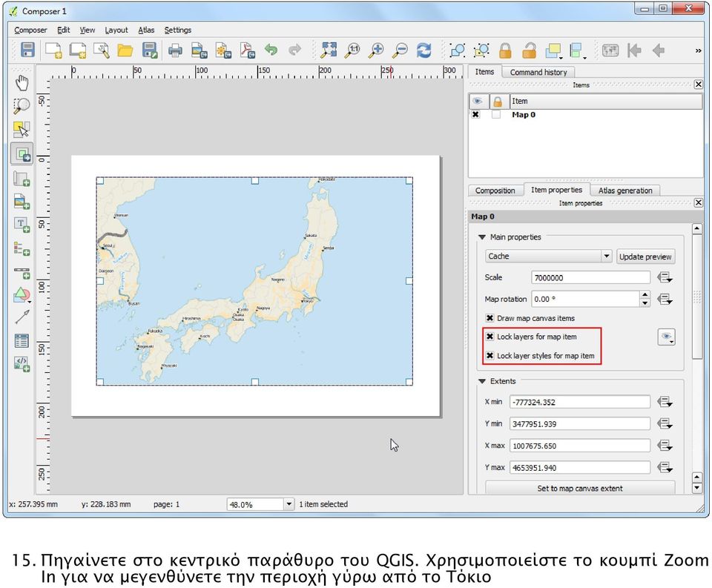712x588 pixels.
Task: Create a new composer icon
Action: click(53, 50)
